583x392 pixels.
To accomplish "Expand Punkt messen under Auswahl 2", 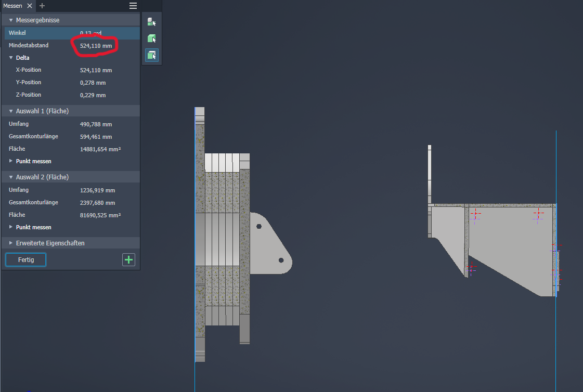I will coord(11,227).
